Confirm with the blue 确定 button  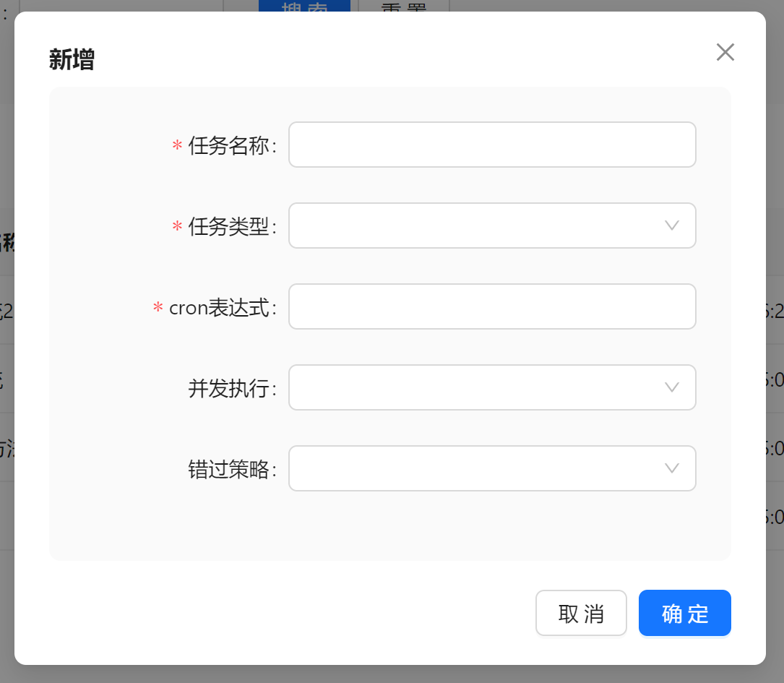[684, 613]
